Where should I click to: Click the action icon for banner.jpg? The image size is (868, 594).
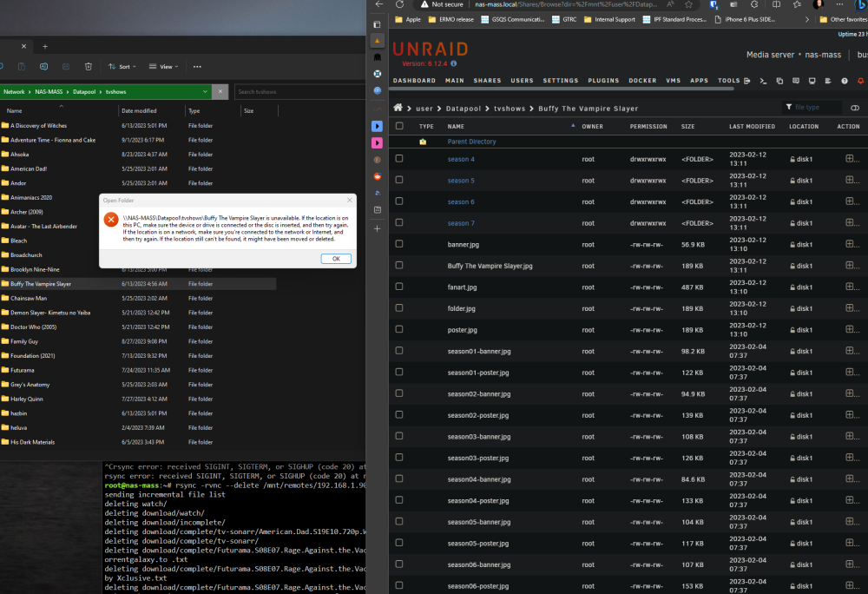(850, 244)
